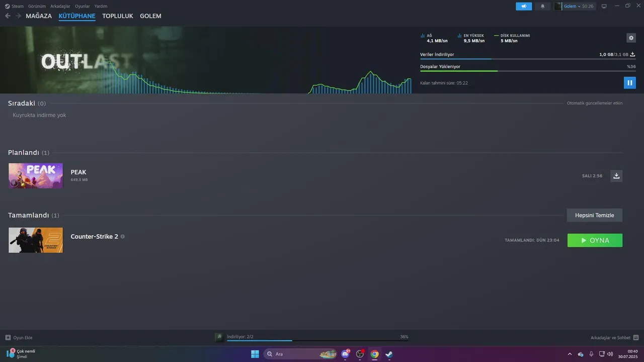This screenshot has width=644, height=362.
Task: Click 'Kuyrukta indirme yok' text
Action: click(x=39, y=115)
